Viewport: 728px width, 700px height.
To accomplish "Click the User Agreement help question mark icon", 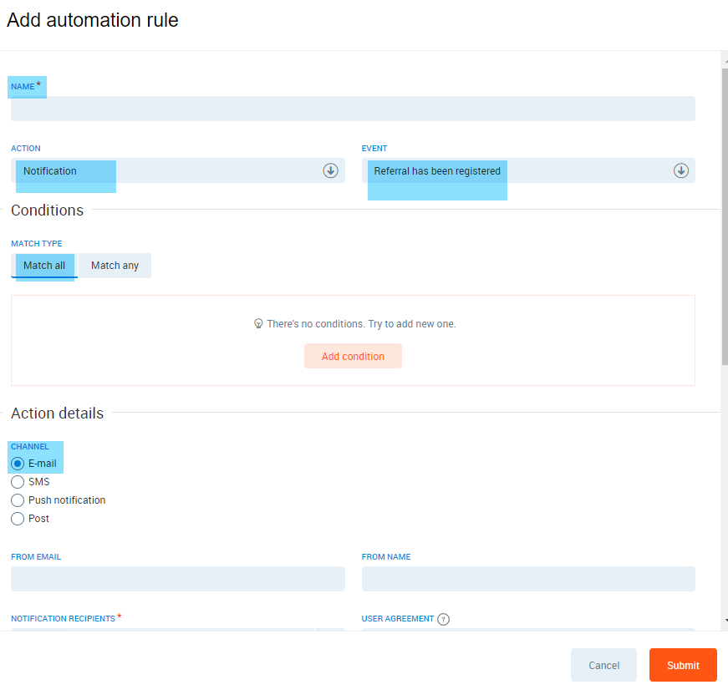I will (444, 619).
